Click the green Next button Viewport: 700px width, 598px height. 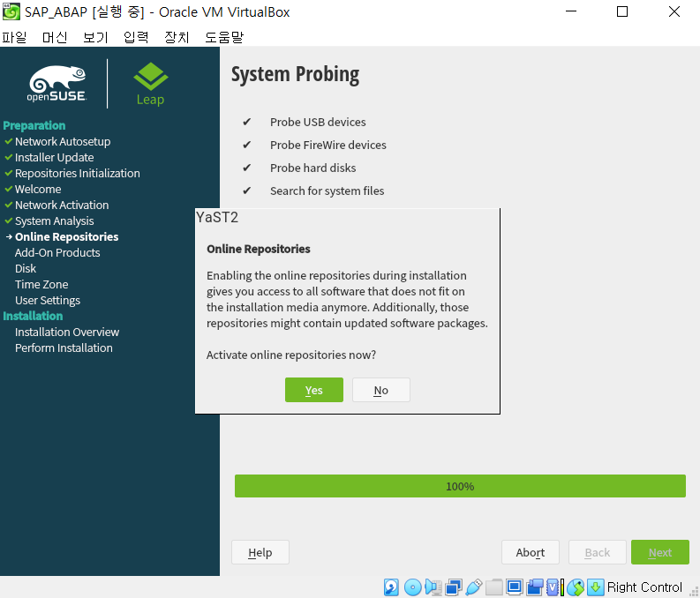coord(659,552)
